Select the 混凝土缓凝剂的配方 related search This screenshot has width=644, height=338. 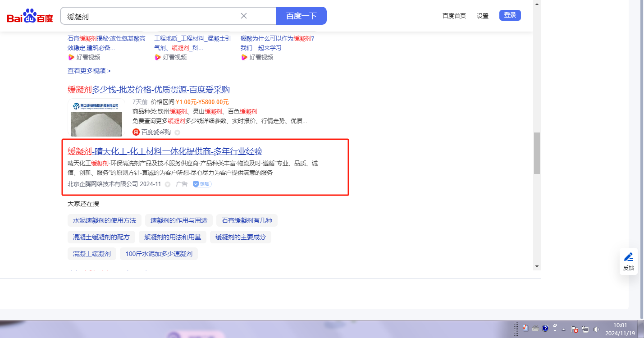point(101,237)
